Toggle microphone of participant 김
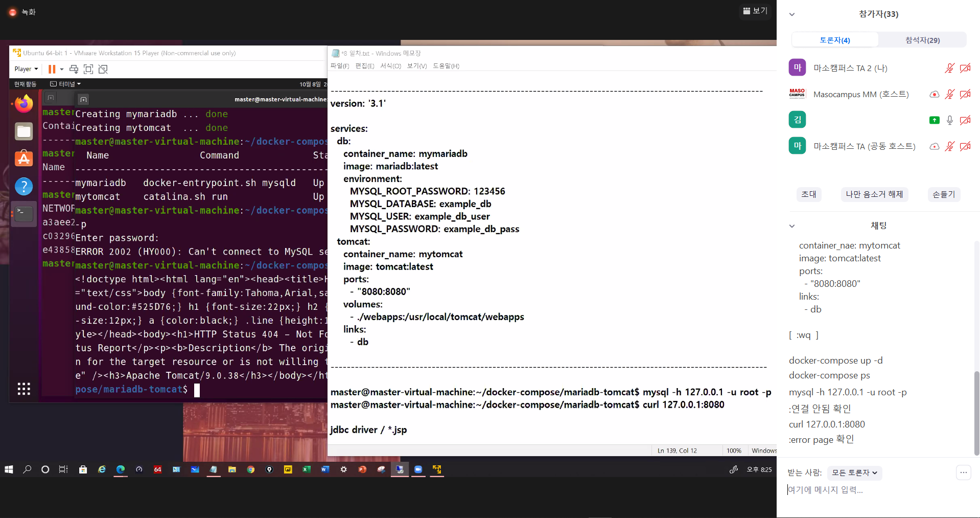This screenshot has height=518, width=980. [949, 120]
